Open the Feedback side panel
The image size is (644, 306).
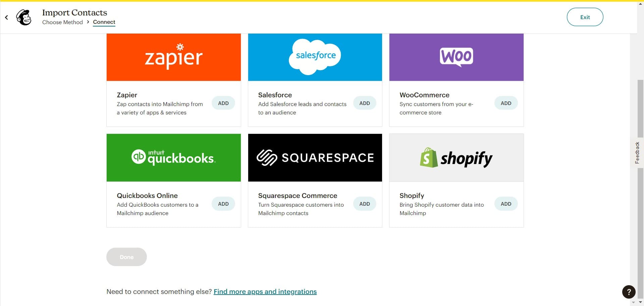(637, 153)
